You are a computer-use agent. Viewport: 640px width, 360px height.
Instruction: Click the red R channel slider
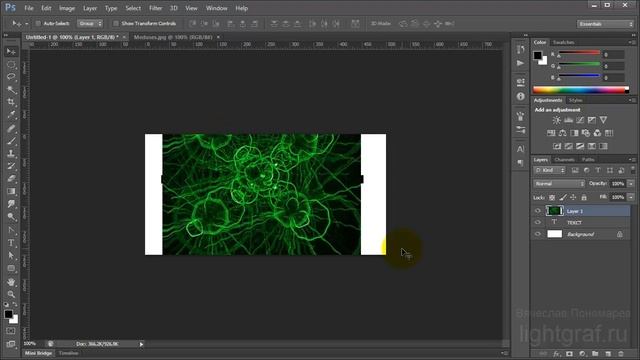click(579, 53)
